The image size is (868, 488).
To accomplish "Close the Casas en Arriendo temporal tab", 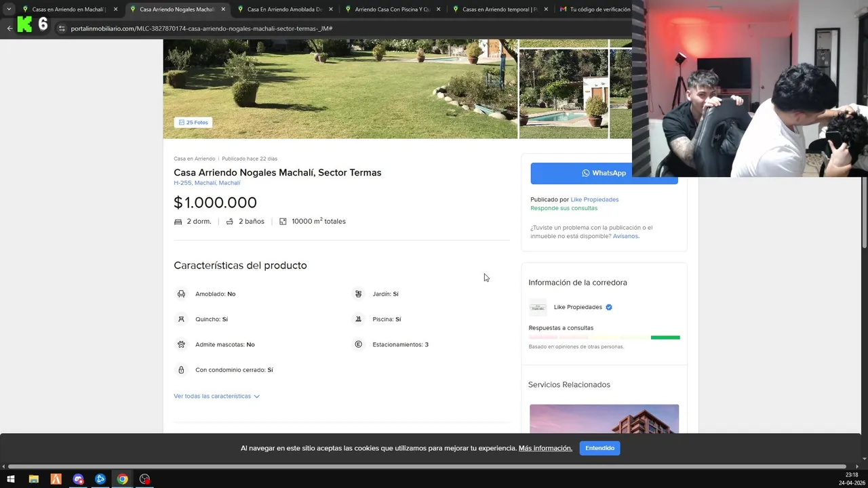I will (545, 9).
